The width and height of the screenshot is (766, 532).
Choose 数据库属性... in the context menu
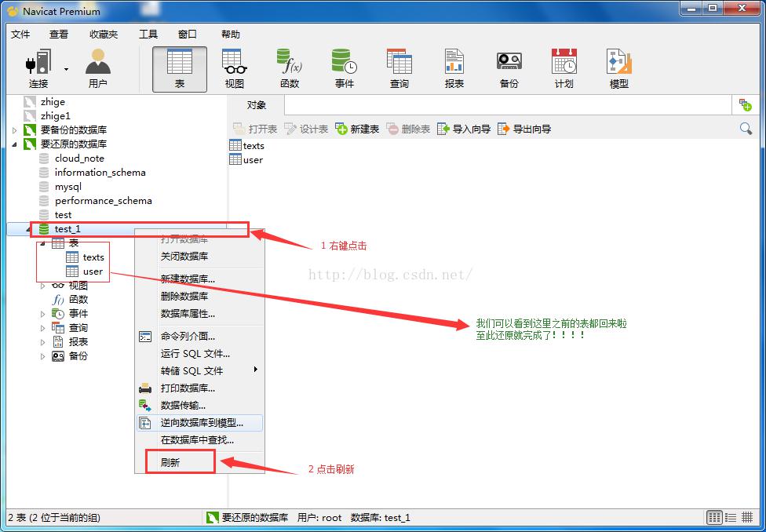click(x=199, y=314)
